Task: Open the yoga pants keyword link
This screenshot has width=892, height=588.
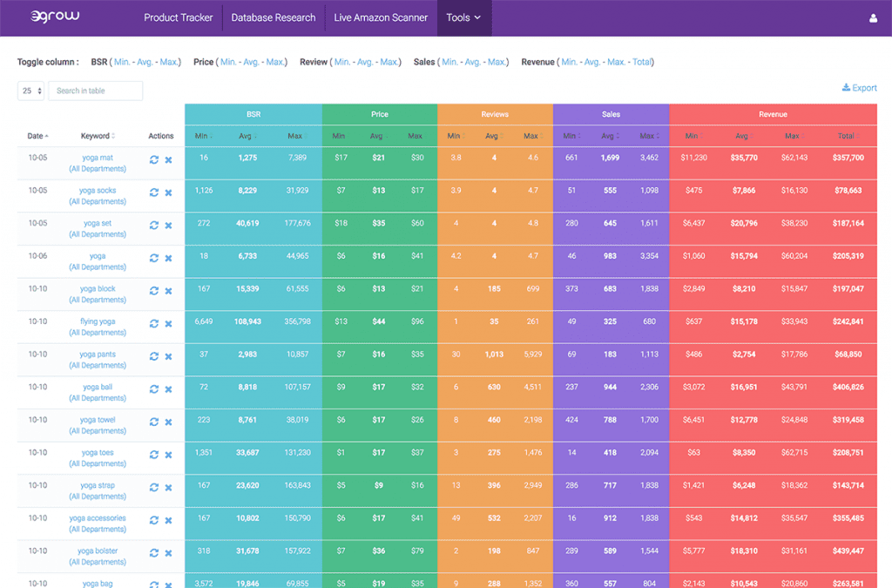Action: (98, 355)
